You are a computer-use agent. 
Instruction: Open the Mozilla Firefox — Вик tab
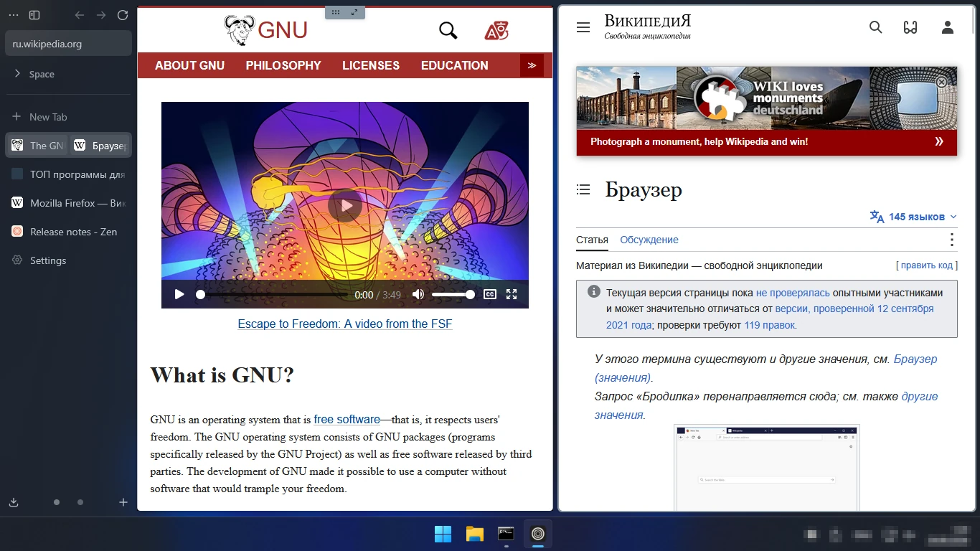69,203
